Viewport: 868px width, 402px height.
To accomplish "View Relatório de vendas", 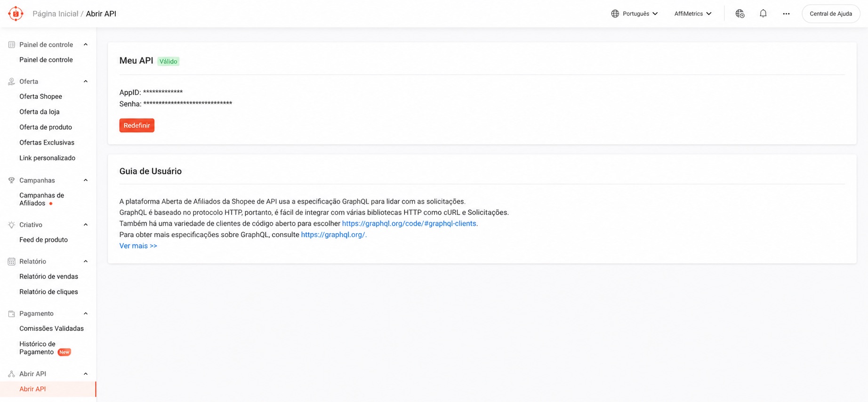I will 48,277.
